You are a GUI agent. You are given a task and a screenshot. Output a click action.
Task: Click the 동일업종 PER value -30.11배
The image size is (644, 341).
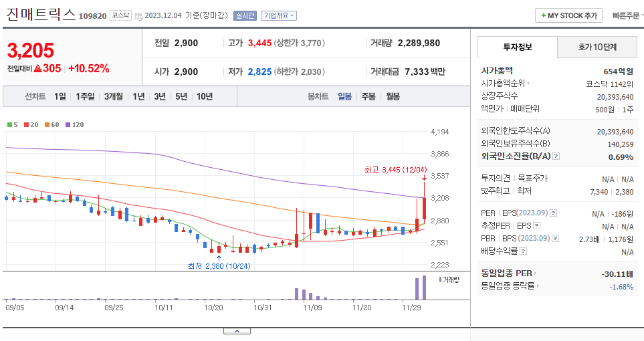click(617, 274)
